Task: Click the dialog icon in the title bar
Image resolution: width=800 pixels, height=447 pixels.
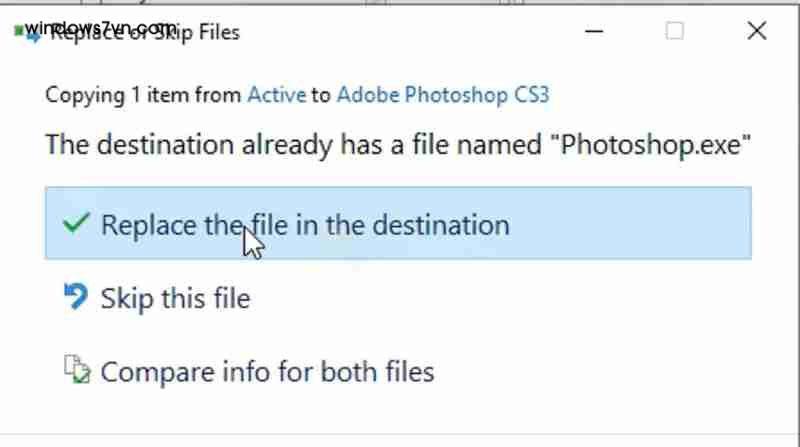Action: (30, 32)
